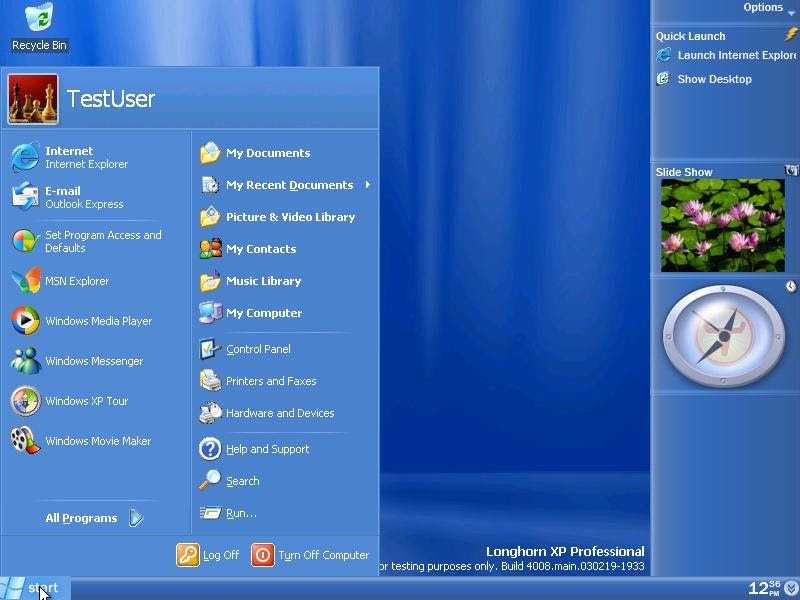Click the MSN Explorer butterfly icon
The height and width of the screenshot is (600, 800).
click(x=26, y=281)
